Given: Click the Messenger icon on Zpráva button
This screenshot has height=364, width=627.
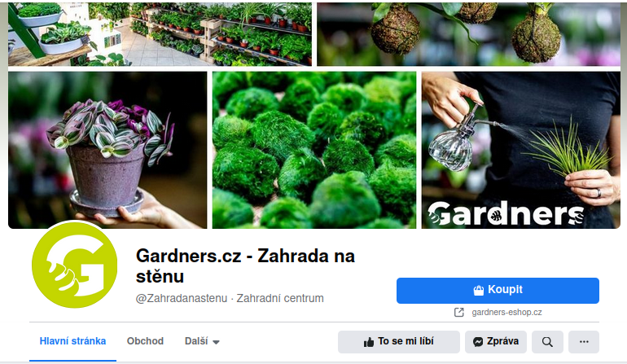Looking at the screenshot, I should click(x=478, y=342).
